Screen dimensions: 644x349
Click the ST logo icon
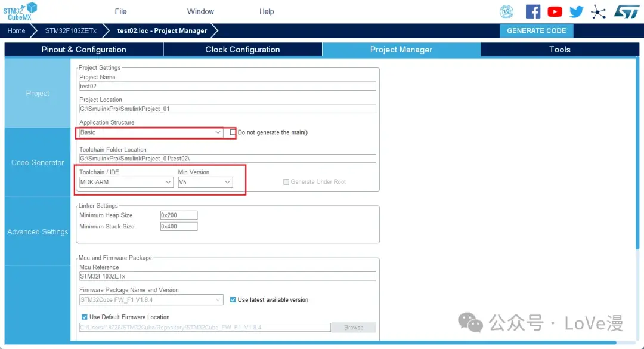(626, 11)
